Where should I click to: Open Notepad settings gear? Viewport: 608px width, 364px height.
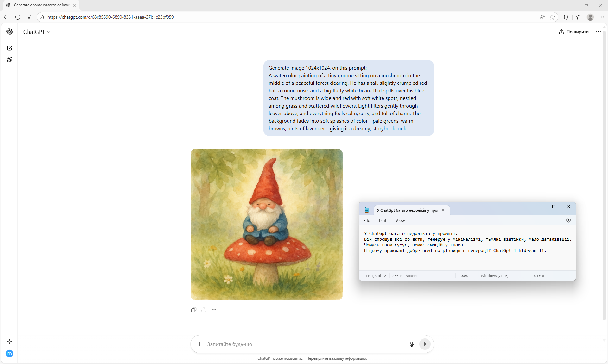point(568,220)
